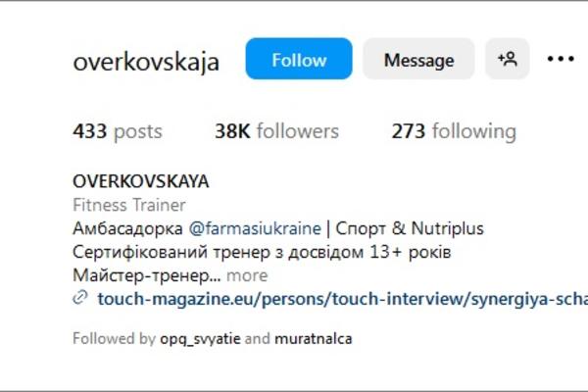
Task: Open the touch-magazine.eu profile link
Action: (343, 299)
